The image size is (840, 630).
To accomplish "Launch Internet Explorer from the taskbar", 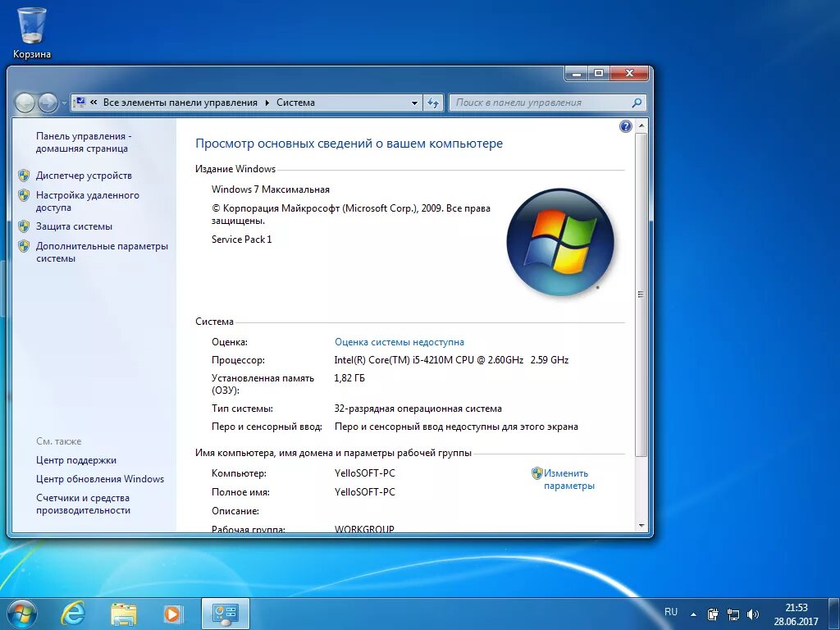I will pos(73,613).
